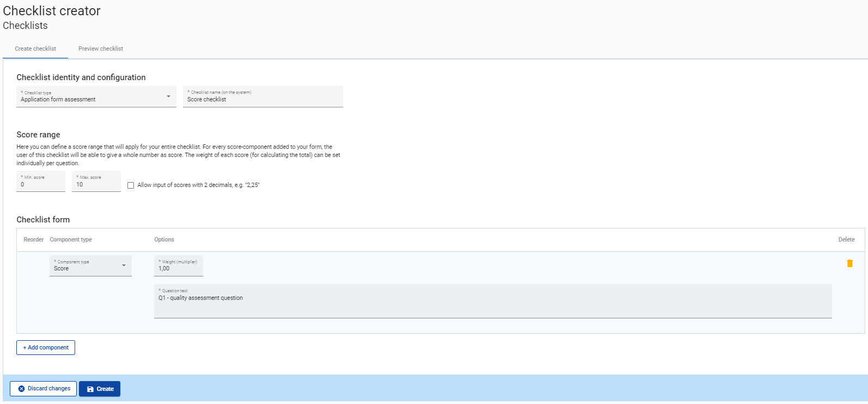
Task: Click the save icon on Create button
Action: pyautogui.click(x=90, y=389)
